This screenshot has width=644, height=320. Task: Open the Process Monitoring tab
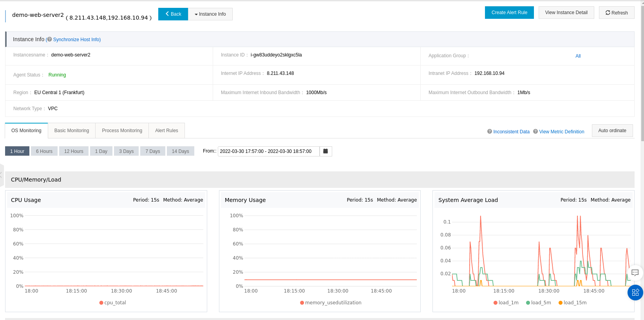tap(122, 131)
